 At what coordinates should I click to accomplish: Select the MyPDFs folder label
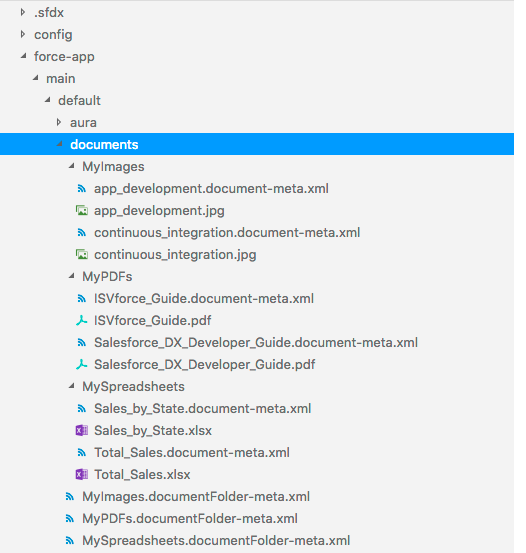(107, 277)
